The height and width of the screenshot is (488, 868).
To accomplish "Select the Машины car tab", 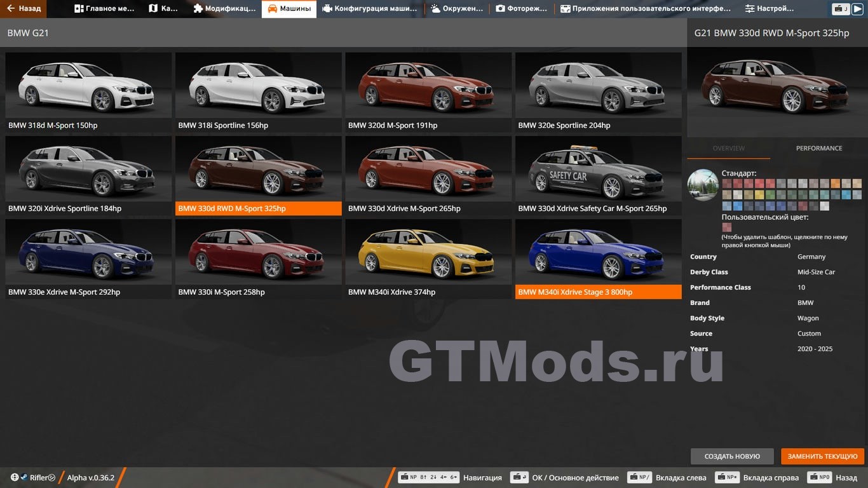I will (x=289, y=9).
